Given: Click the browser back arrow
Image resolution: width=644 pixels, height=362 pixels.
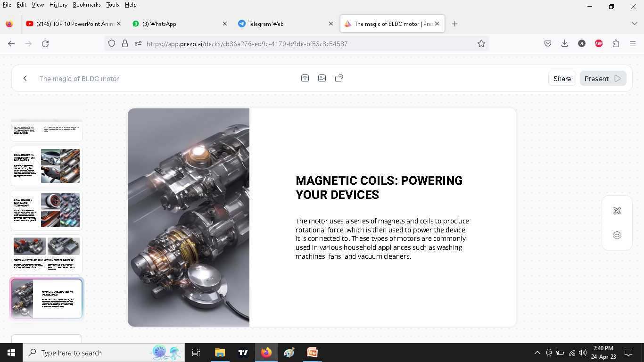Looking at the screenshot, I should point(11,43).
